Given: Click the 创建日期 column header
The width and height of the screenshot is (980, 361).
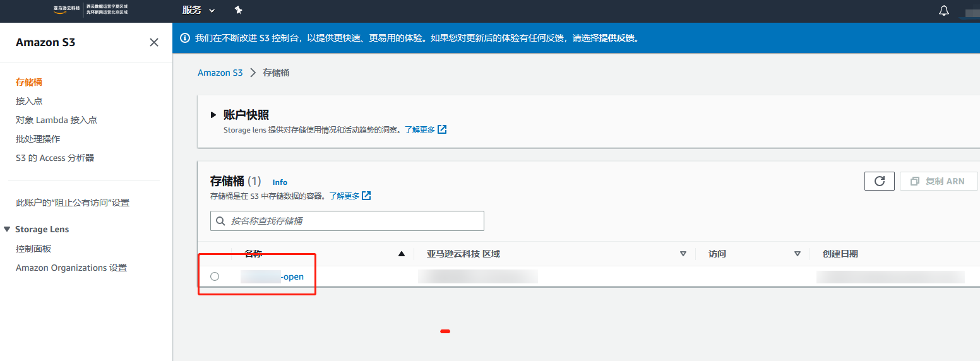Looking at the screenshot, I should 840,254.
